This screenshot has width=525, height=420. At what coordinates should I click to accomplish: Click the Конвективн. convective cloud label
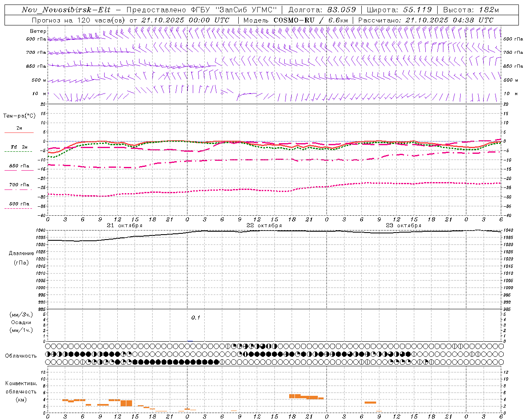(x=21, y=383)
